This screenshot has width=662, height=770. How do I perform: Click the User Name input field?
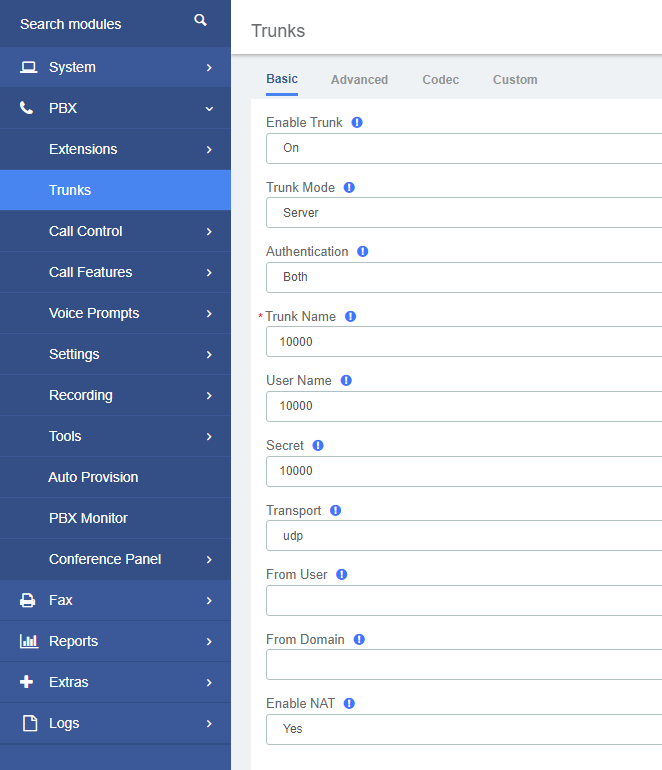(464, 406)
